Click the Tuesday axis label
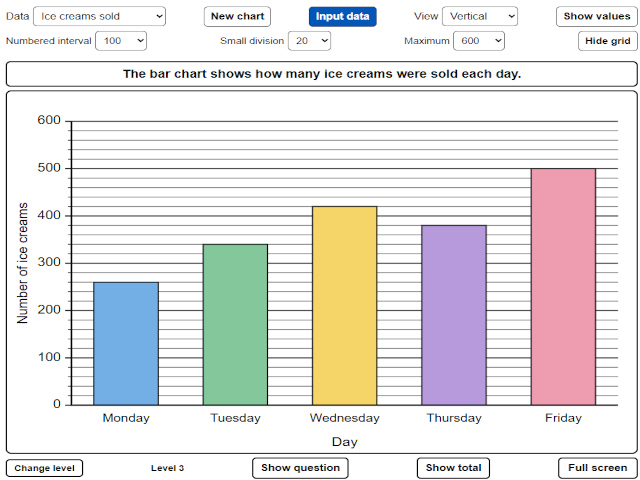The height and width of the screenshot is (480, 640). tap(236, 418)
